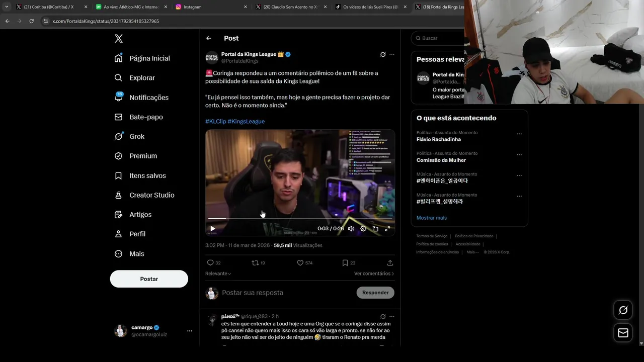644x362 pixels.
Task: Click the X logo in the sidebar
Action: coord(119,39)
